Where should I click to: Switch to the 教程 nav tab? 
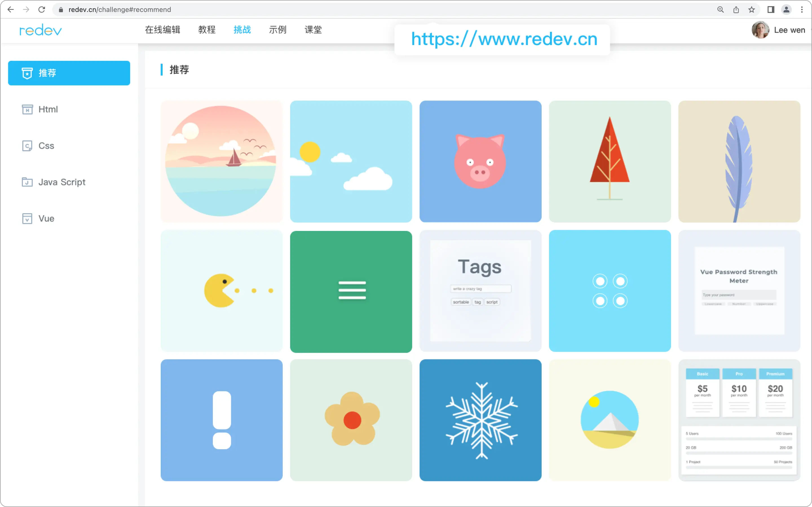click(207, 30)
